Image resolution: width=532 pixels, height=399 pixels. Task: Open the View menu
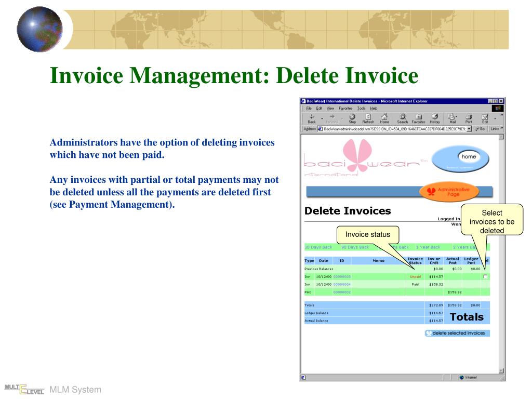tap(330, 109)
